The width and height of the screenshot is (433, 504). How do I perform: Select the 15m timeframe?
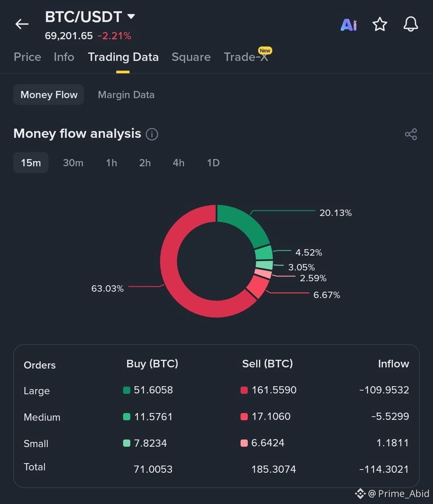tap(31, 163)
